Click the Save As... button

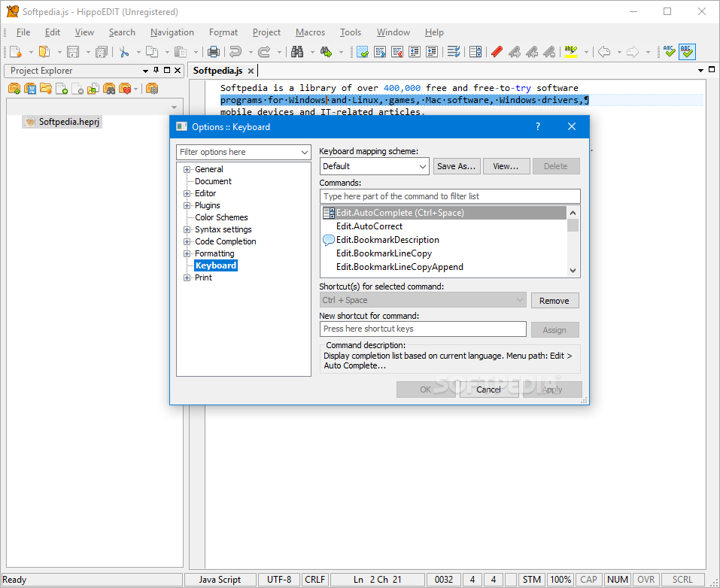457,166
